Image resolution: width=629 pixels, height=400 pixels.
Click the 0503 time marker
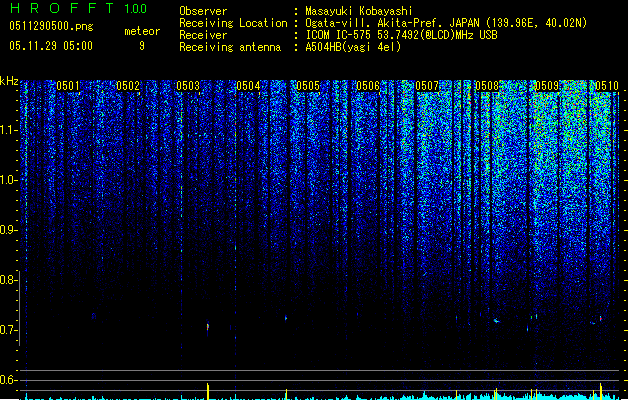click(188, 86)
